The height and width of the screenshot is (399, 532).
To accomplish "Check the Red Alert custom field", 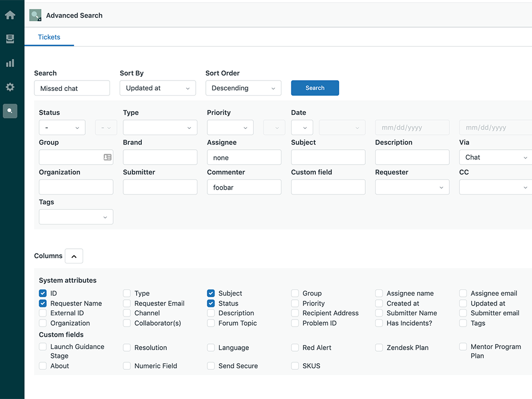I will click(295, 348).
